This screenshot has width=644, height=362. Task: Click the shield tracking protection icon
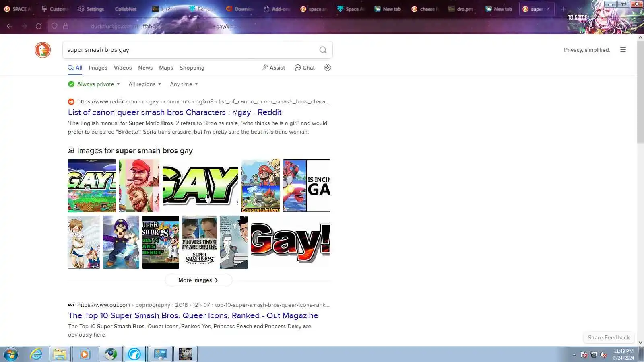(x=54, y=26)
